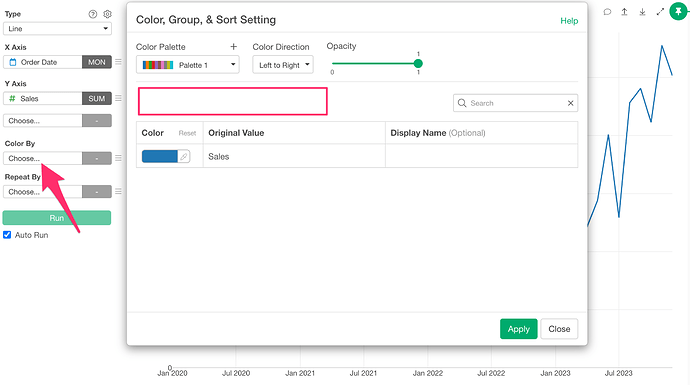Open Repeat By hamburger menu

(x=118, y=191)
